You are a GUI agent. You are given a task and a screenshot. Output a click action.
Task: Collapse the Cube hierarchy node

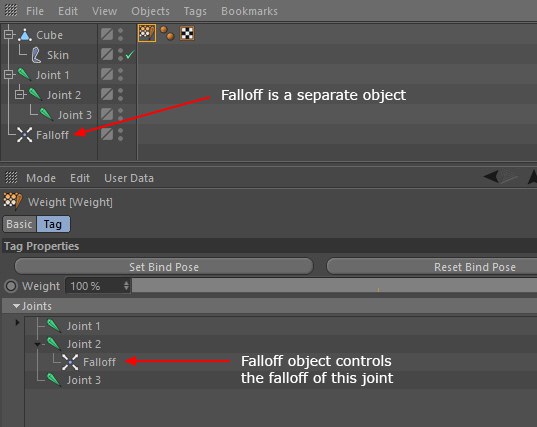(9, 34)
